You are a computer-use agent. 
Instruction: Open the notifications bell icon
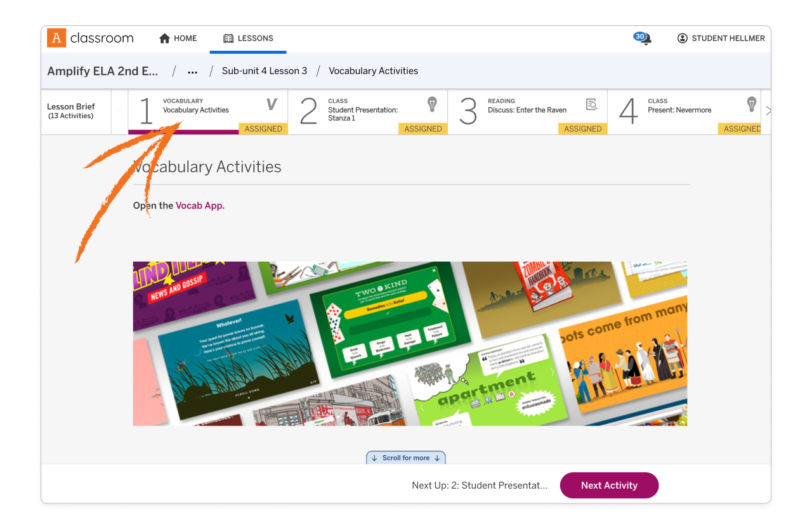tap(643, 38)
